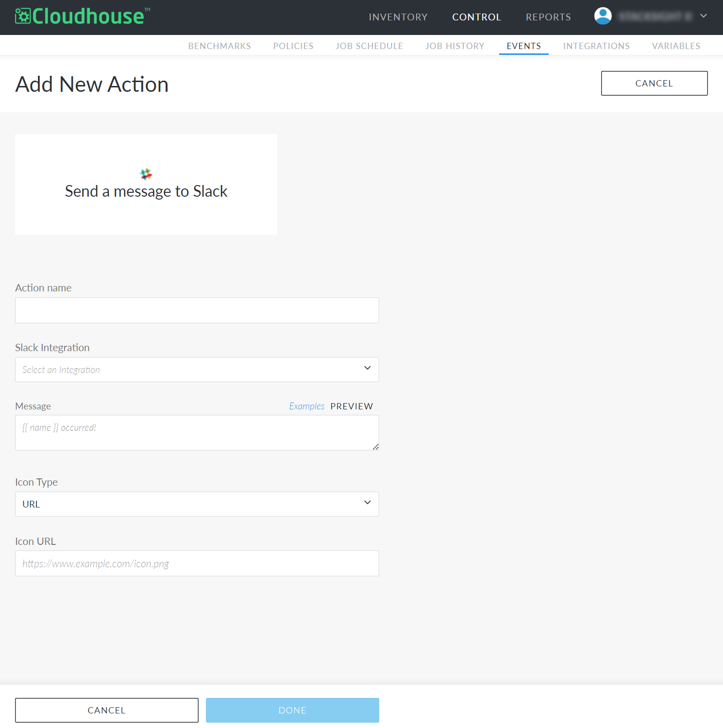Viewport: 723px width, 728px height.
Task: Switch to the Events tab
Action: click(523, 46)
